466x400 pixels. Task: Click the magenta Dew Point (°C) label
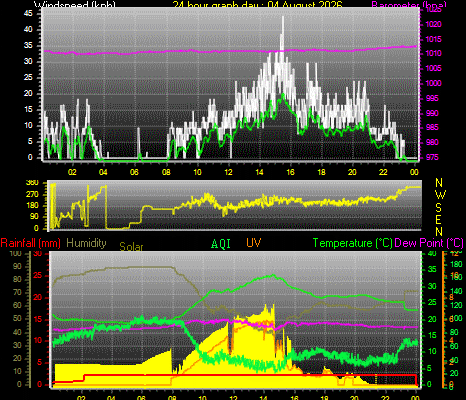click(429, 243)
